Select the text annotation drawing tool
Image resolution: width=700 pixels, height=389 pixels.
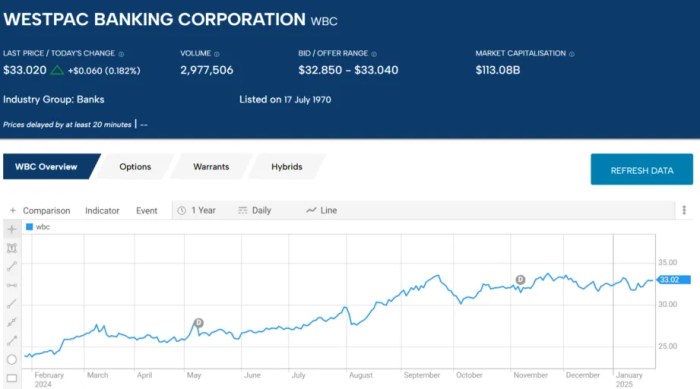pos(12,248)
